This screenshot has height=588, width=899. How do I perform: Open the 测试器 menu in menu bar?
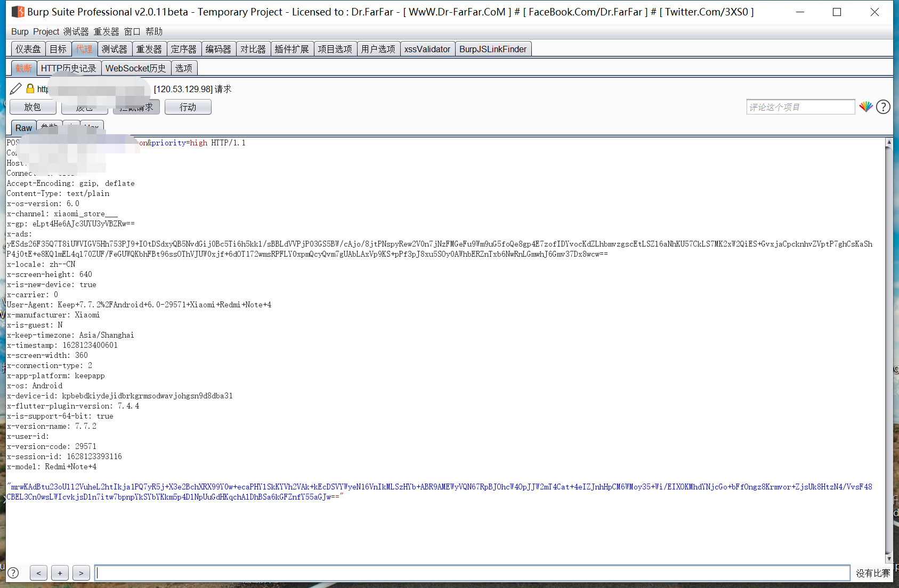point(76,31)
